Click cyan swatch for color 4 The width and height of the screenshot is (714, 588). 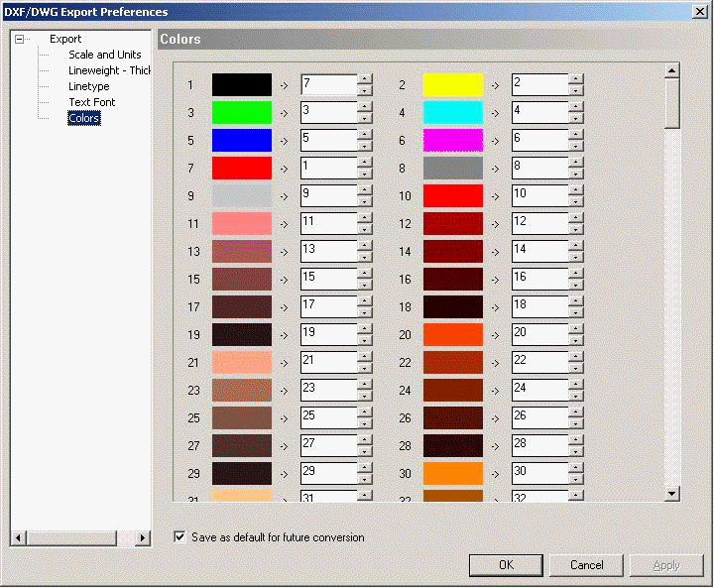[453, 112]
